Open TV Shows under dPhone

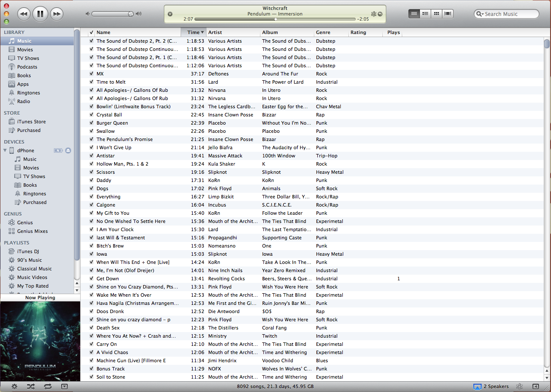(37, 176)
